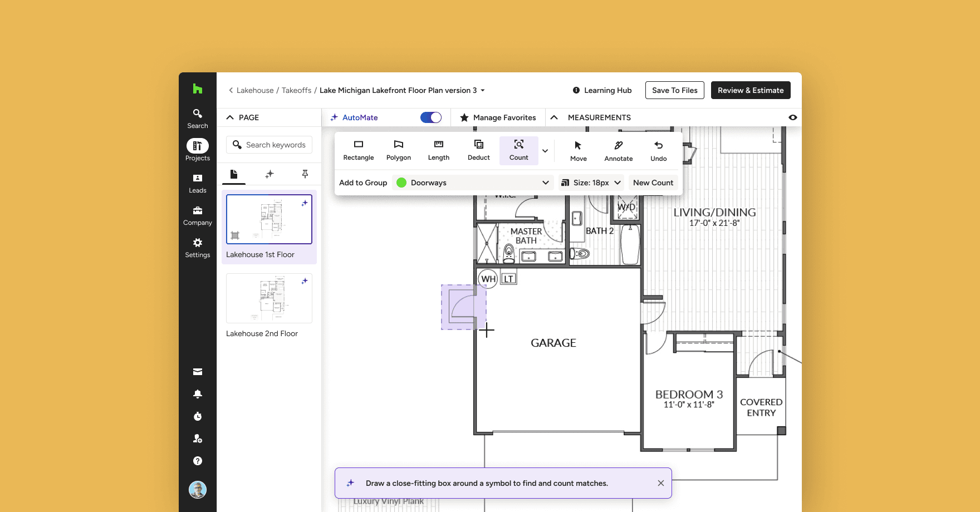This screenshot has width=980, height=512.
Task: Open the messages inbox icon
Action: 198,372
